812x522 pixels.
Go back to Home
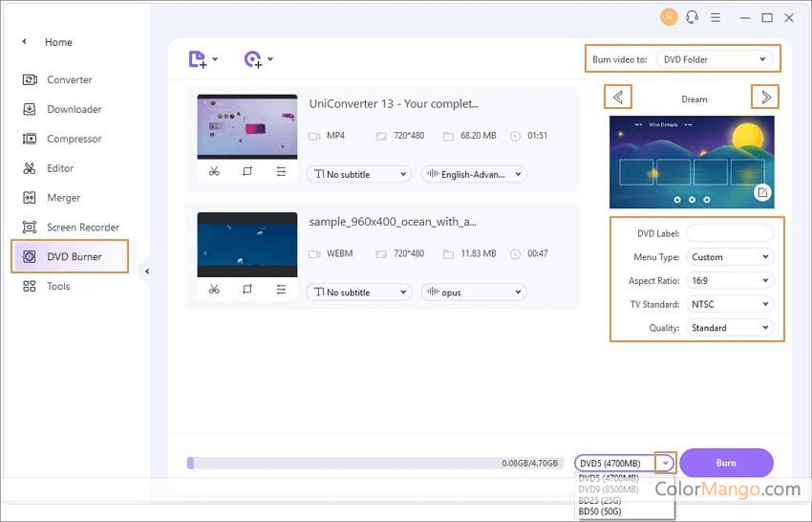tap(58, 42)
